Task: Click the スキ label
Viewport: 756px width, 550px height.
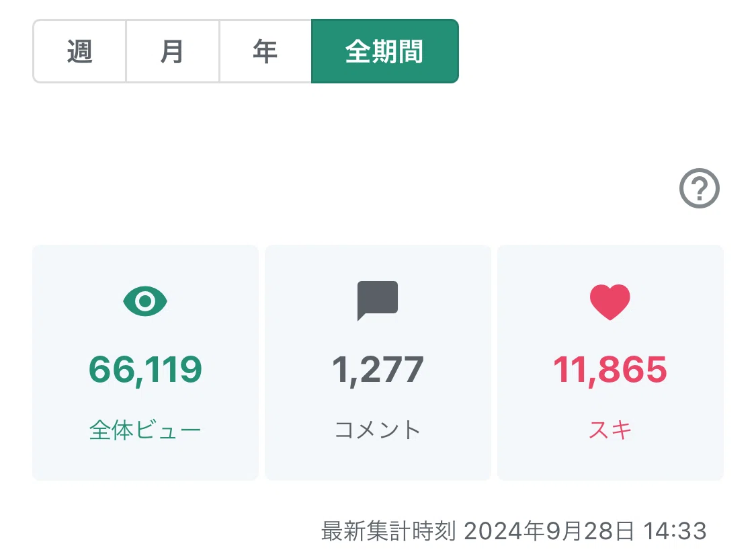Action: pyautogui.click(x=610, y=430)
